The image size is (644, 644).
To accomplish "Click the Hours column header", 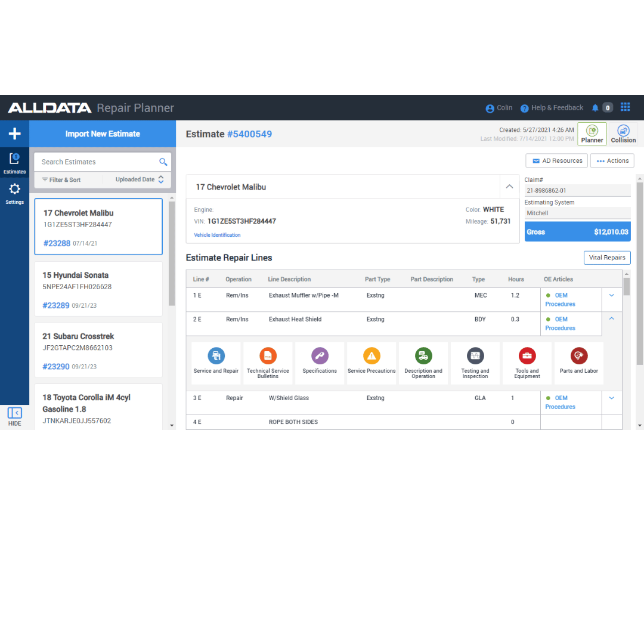I will 516,279.
